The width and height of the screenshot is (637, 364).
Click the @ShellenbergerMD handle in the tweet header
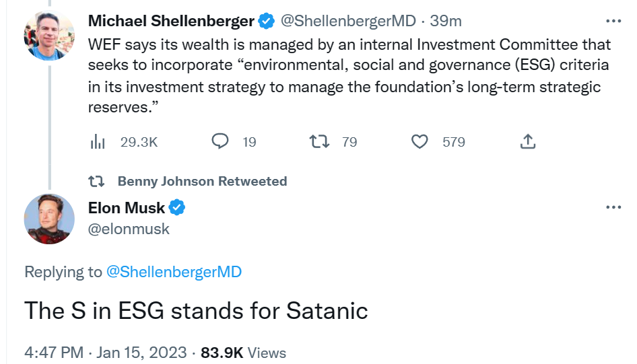tap(349, 22)
